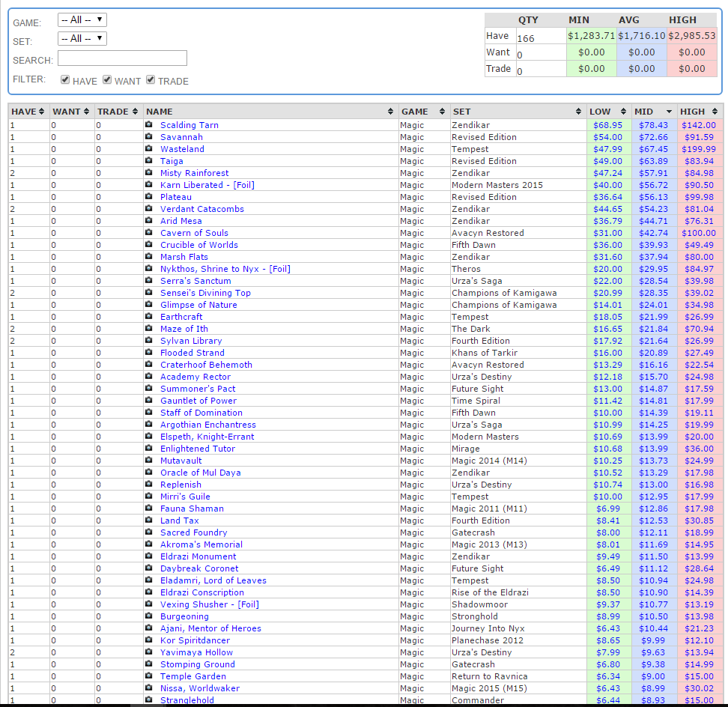728x707 pixels.
Task: Open the Scalding Tarn card link
Action: click(189, 125)
